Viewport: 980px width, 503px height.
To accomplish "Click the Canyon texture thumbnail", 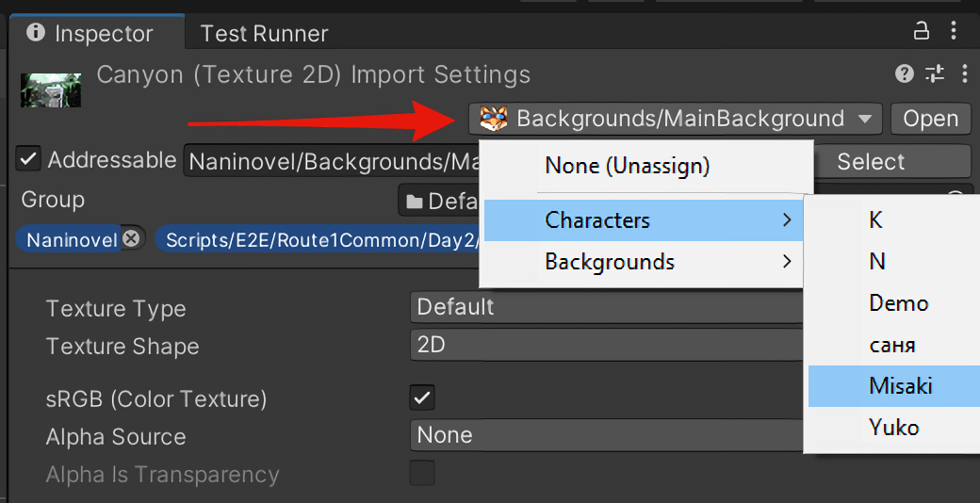I will 50,89.
